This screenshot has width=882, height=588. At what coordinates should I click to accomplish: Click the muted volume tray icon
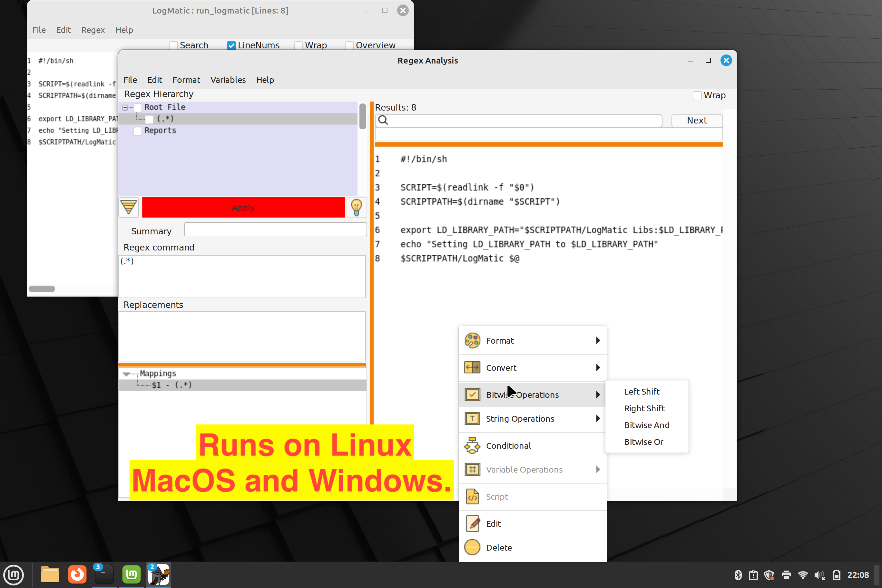[x=819, y=575]
